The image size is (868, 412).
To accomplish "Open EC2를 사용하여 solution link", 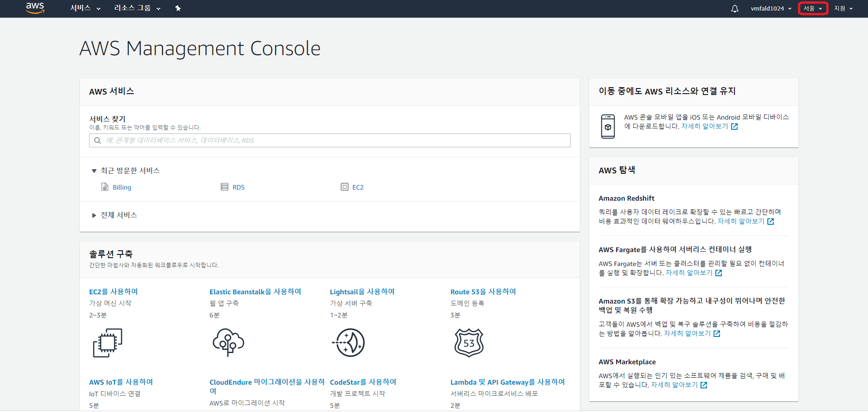I will click(113, 292).
